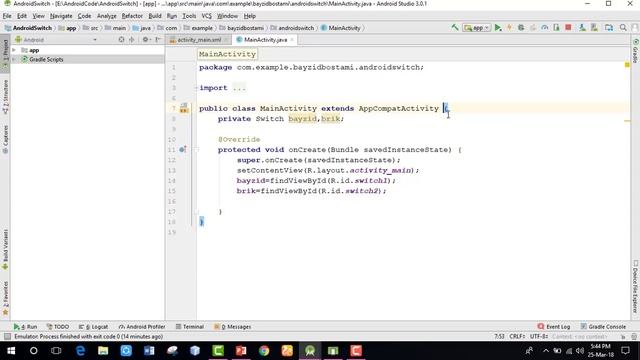Stop the app with red square icon

[x=568, y=28]
